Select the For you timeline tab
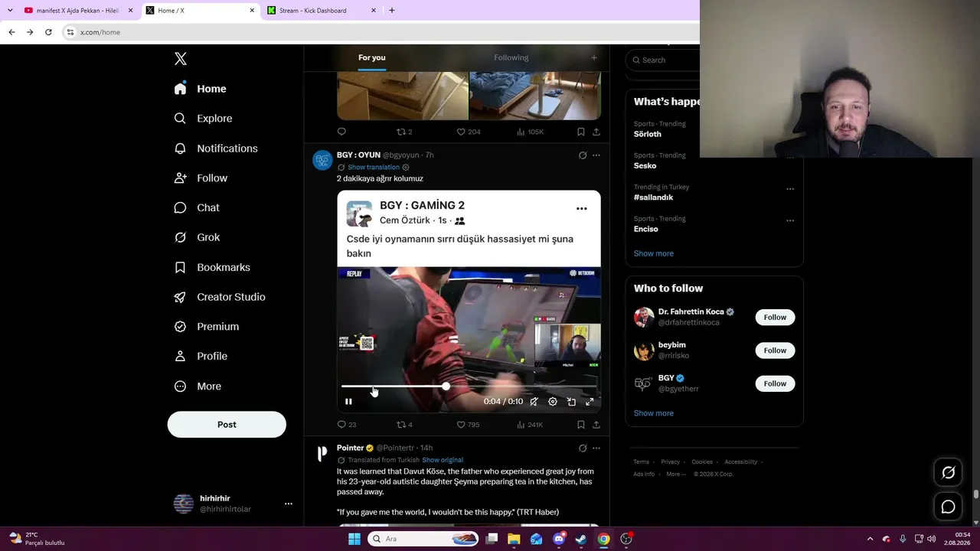This screenshot has width=980, height=551. (x=372, y=57)
